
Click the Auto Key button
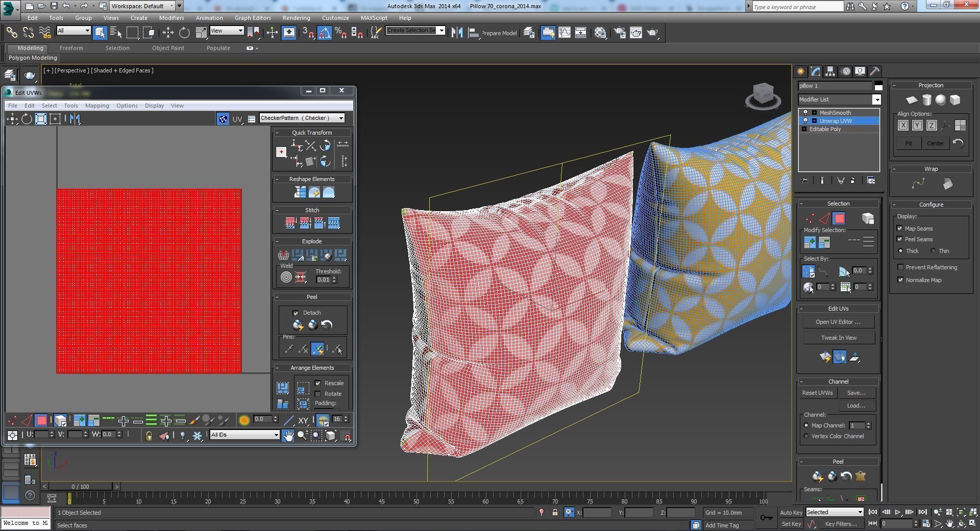[791, 512]
